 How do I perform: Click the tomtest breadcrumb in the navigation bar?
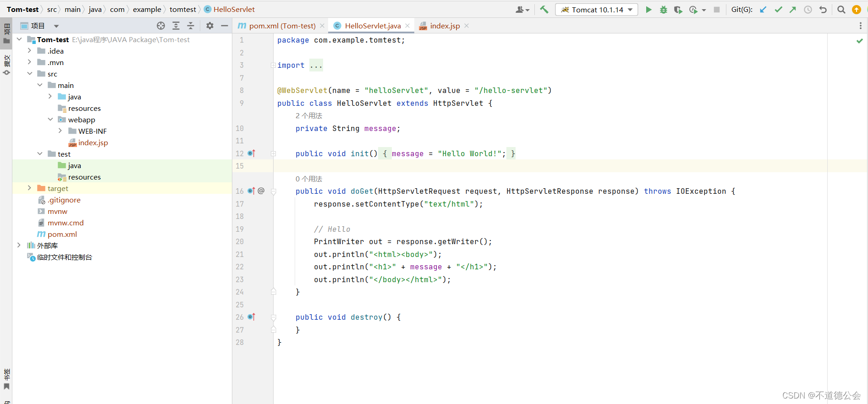point(183,10)
